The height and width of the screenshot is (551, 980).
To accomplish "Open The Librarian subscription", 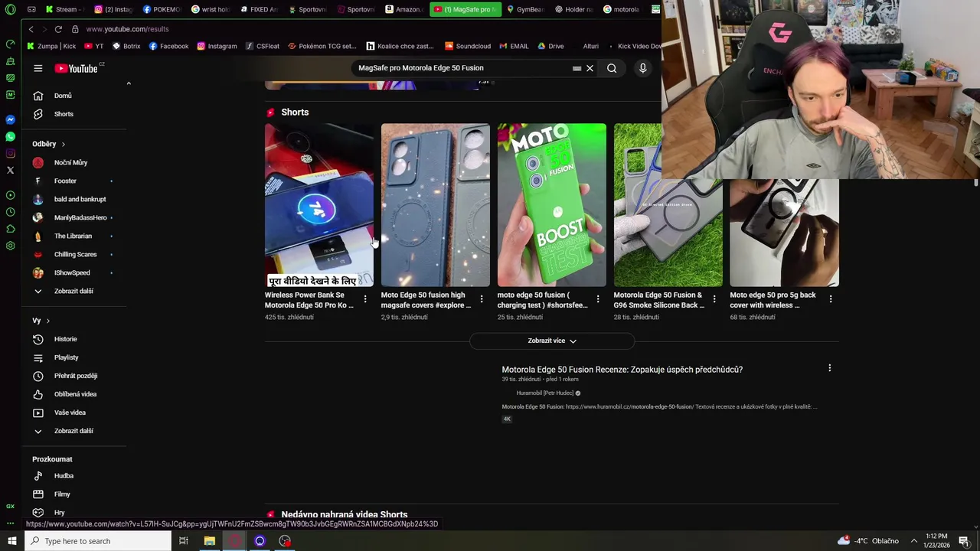I will (74, 236).
